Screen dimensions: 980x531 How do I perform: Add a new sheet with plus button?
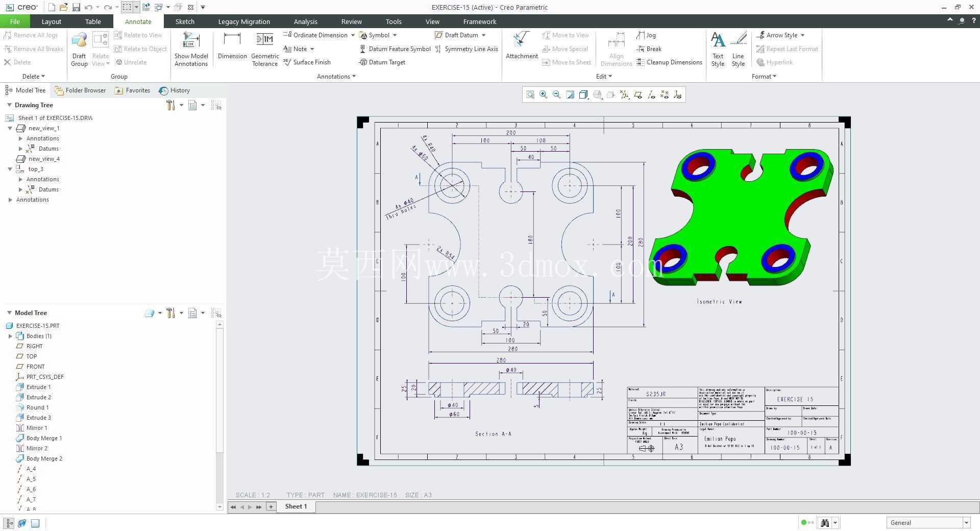point(271,506)
